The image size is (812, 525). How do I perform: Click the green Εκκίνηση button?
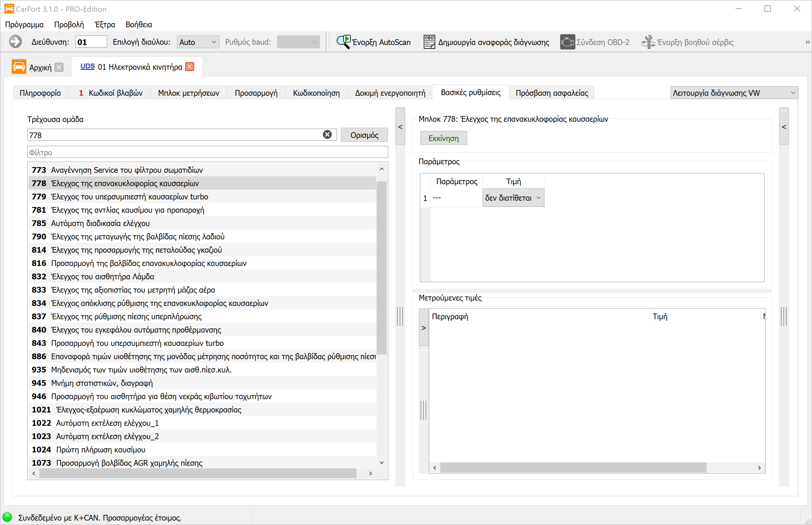(443, 138)
